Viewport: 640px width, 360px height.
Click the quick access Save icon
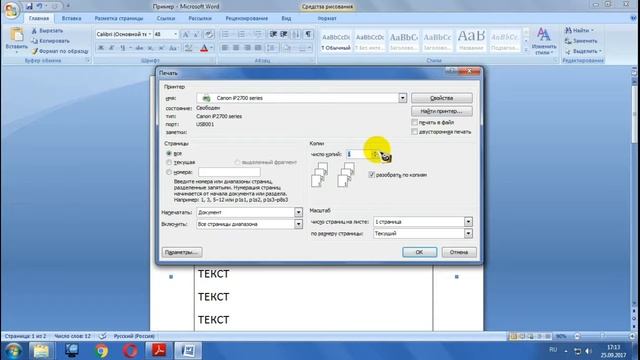point(29,6)
